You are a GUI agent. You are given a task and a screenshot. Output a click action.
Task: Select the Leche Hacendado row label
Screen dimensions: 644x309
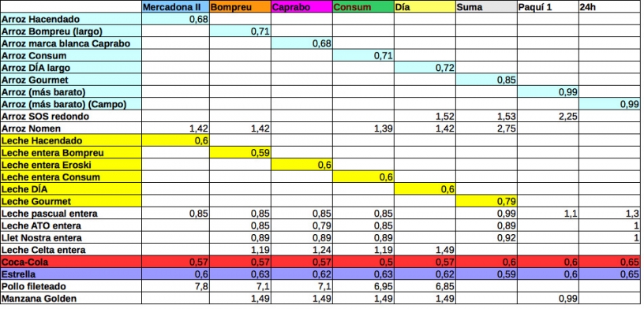coord(71,141)
